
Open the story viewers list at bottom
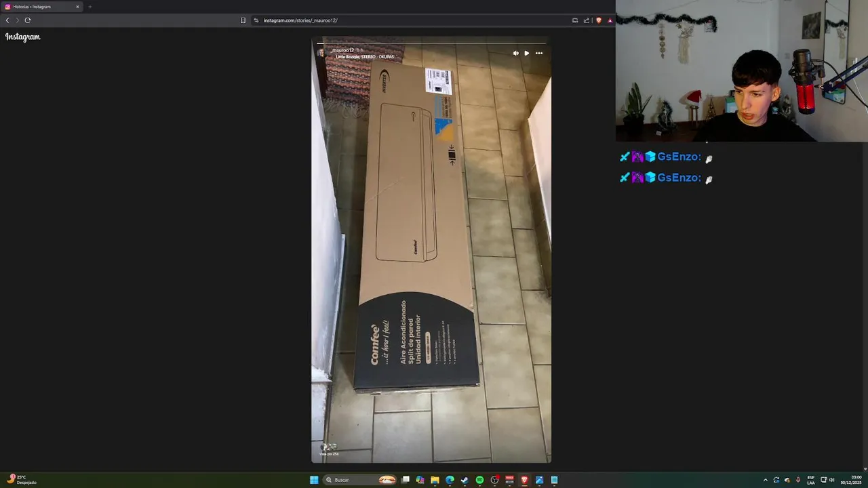point(329,450)
